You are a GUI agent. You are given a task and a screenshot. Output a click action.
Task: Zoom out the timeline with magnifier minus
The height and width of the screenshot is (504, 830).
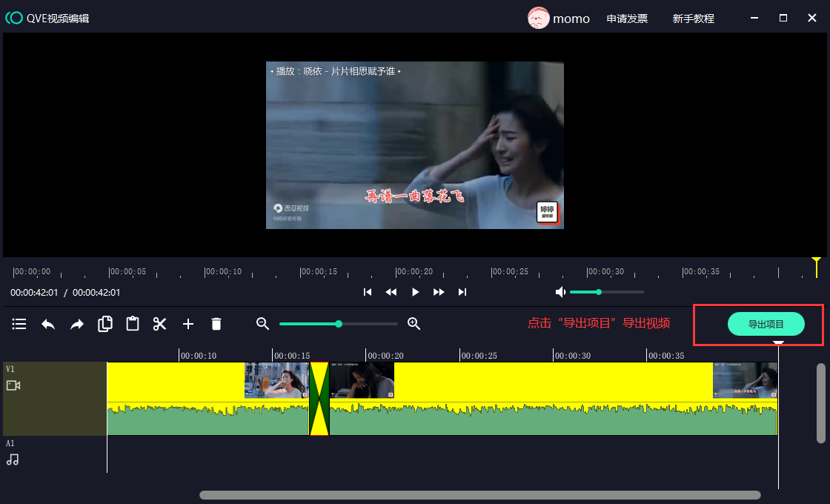(x=262, y=324)
